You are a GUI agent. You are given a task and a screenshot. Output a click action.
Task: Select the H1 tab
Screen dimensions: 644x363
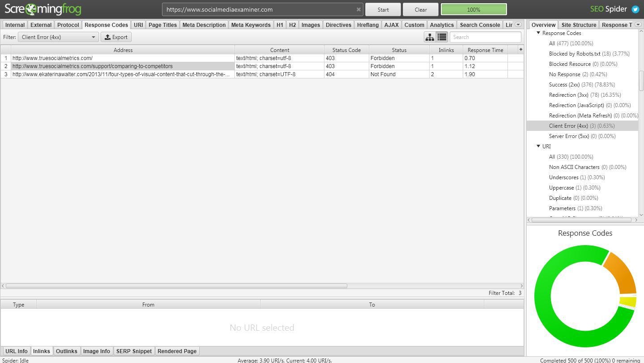click(x=280, y=25)
